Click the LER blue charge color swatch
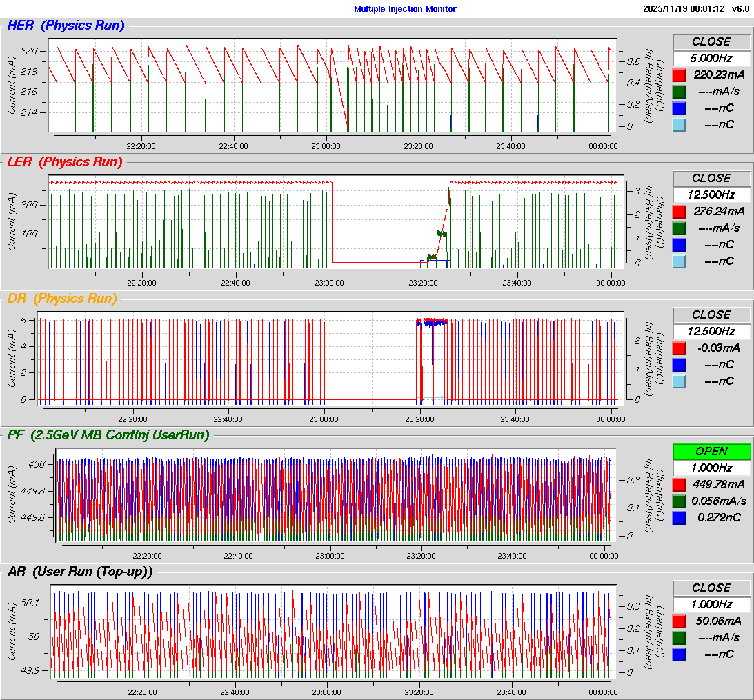Screen dimensions: 754x700 [679, 245]
